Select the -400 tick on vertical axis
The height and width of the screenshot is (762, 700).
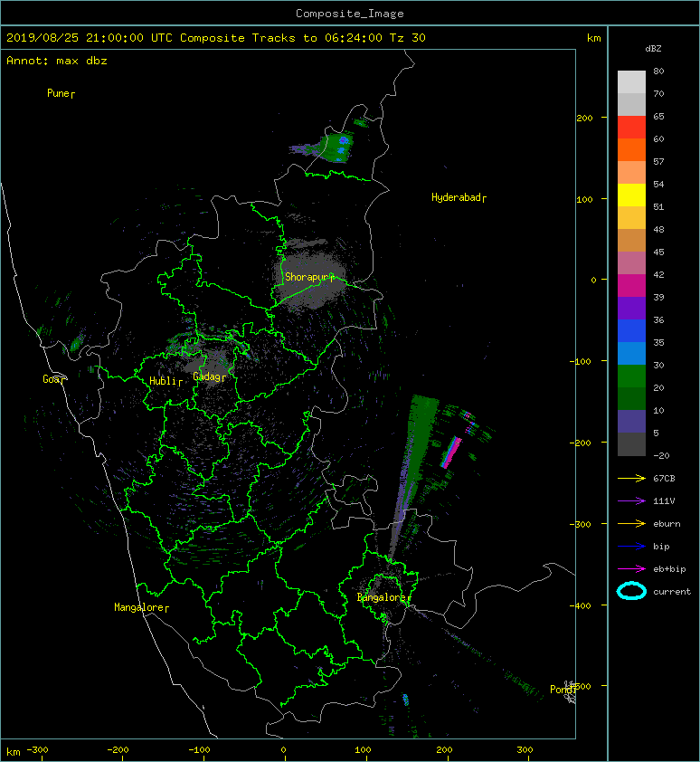[x=581, y=605]
